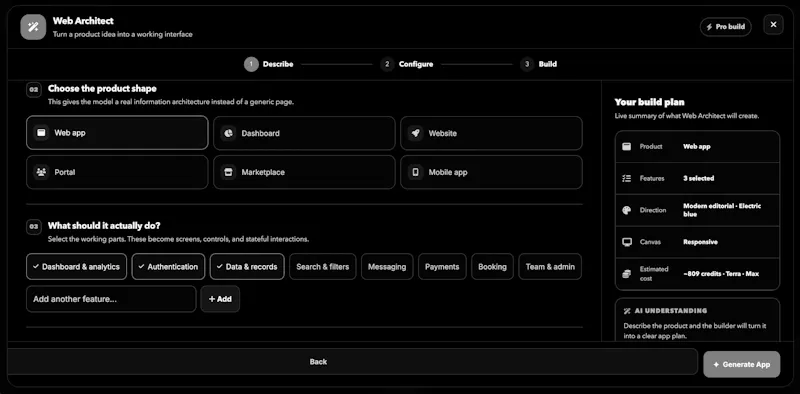Screen dimensions: 800x394
Task: Click the lightning bolt icon in Pro build
Action: (x=709, y=27)
